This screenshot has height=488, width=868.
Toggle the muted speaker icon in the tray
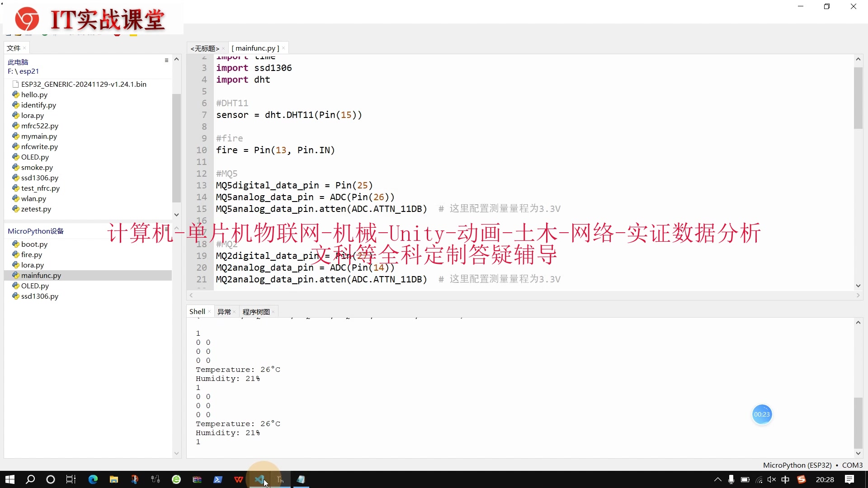(771, 479)
